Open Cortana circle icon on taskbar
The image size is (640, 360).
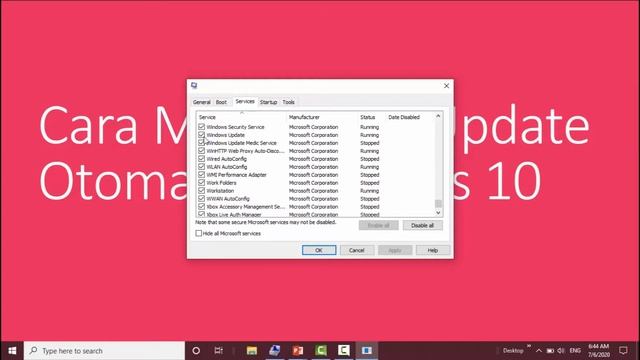click(196, 351)
